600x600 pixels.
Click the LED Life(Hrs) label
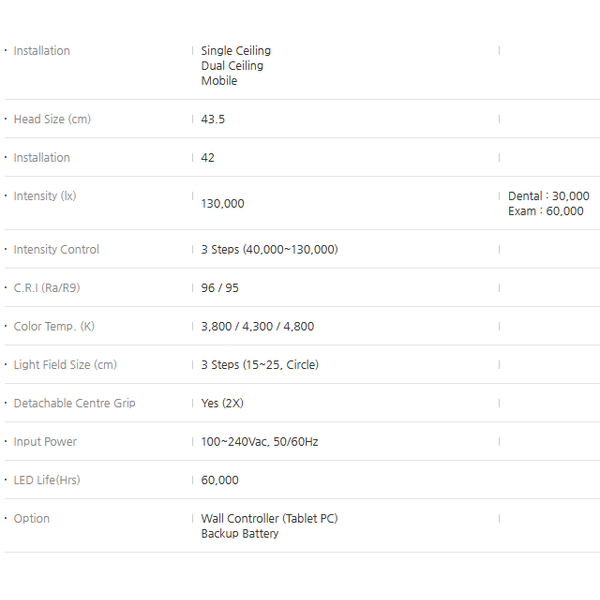coord(47,480)
